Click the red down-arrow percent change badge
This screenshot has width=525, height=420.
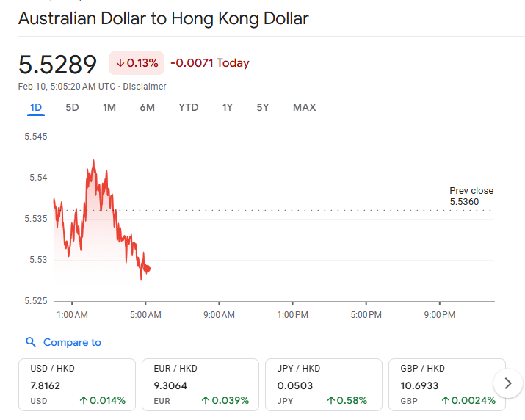(137, 63)
